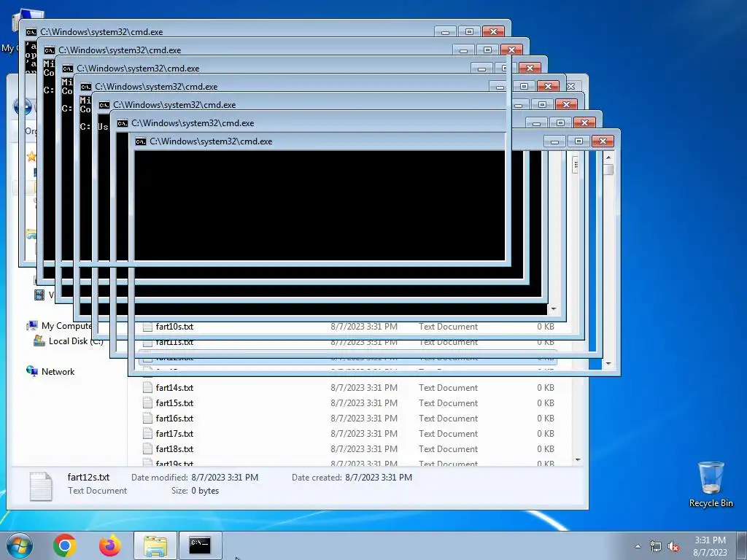Click fart12s.txt large icon in details pane
Image resolution: width=747 pixels, height=560 pixels.
click(41, 486)
